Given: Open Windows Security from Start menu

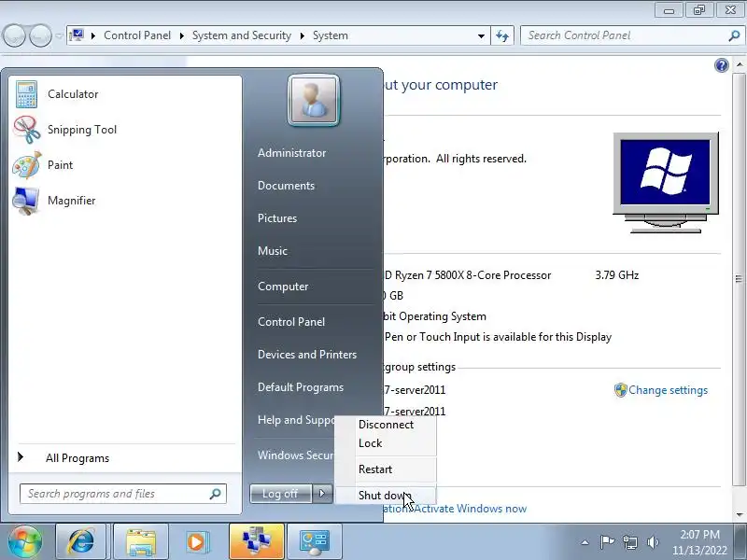Looking at the screenshot, I should coord(294,455).
